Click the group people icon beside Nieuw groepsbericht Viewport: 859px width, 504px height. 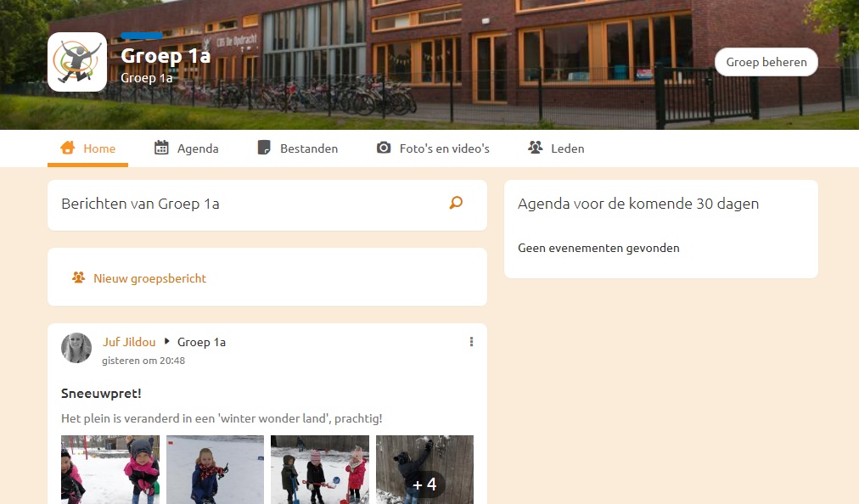[x=78, y=277]
